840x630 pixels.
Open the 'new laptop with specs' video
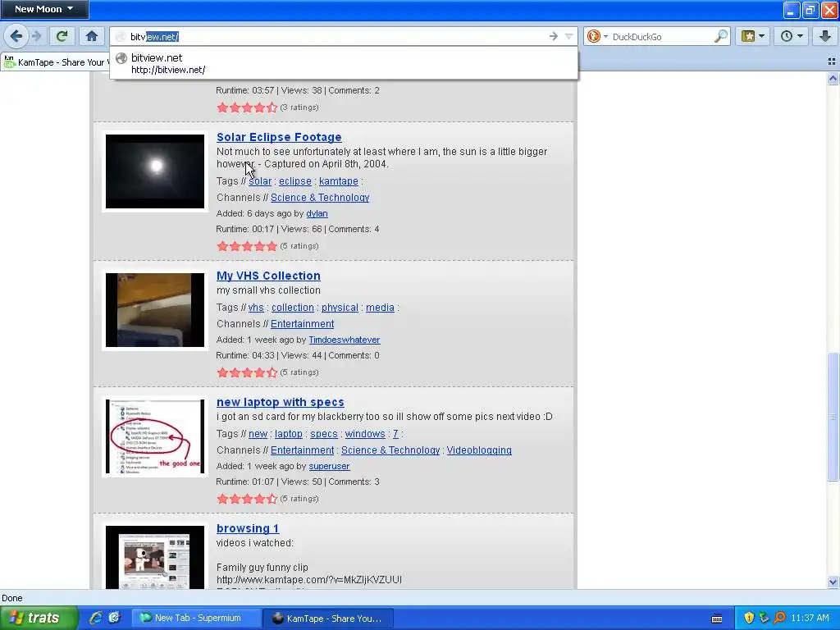coord(281,402)
